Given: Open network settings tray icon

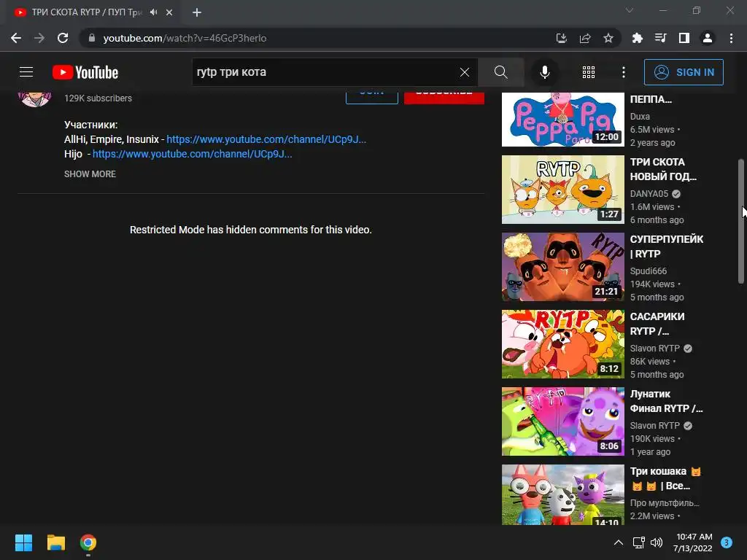Looking at the screenshot, I should click(x=638, y=542).
